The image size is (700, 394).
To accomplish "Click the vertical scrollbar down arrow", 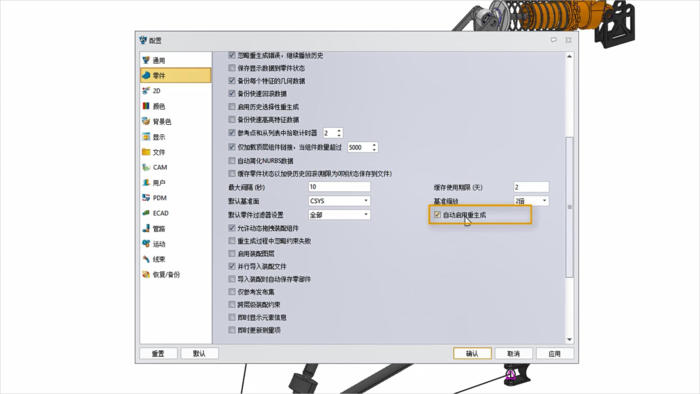I will tap(569, 339).
